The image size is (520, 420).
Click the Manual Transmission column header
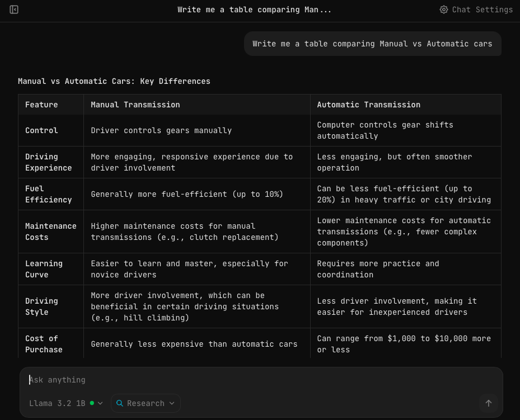pyautogui.click(x=135, y=105)
